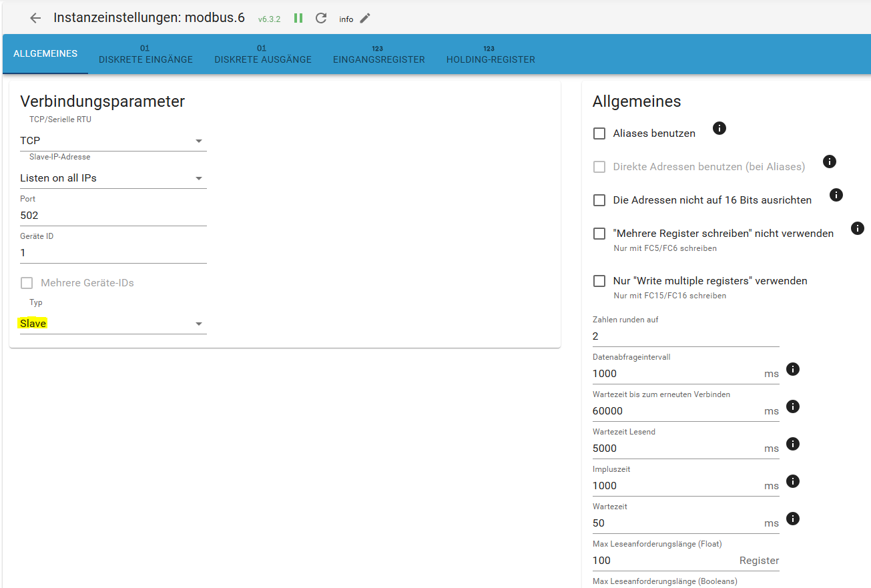
Task: Show info for 16 Bits ausrichten option
Action: point(836,195)
